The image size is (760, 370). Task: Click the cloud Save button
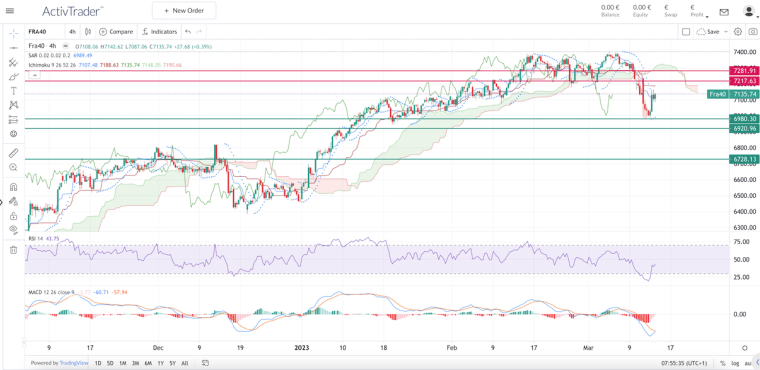(x=708, y=32)
